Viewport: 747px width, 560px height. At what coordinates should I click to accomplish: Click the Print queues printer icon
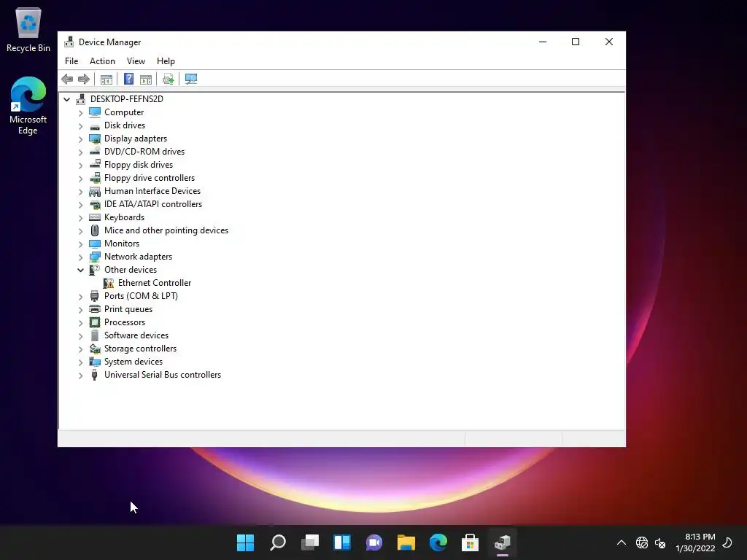(x=95, y=309)
